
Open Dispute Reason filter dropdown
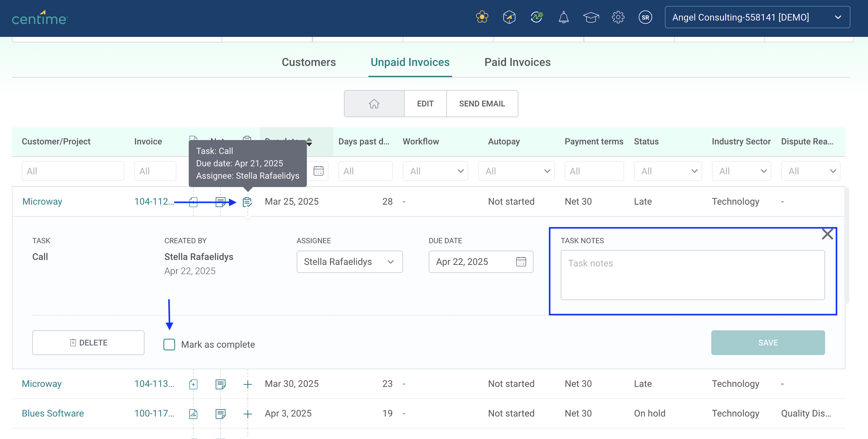coord(810,171)
